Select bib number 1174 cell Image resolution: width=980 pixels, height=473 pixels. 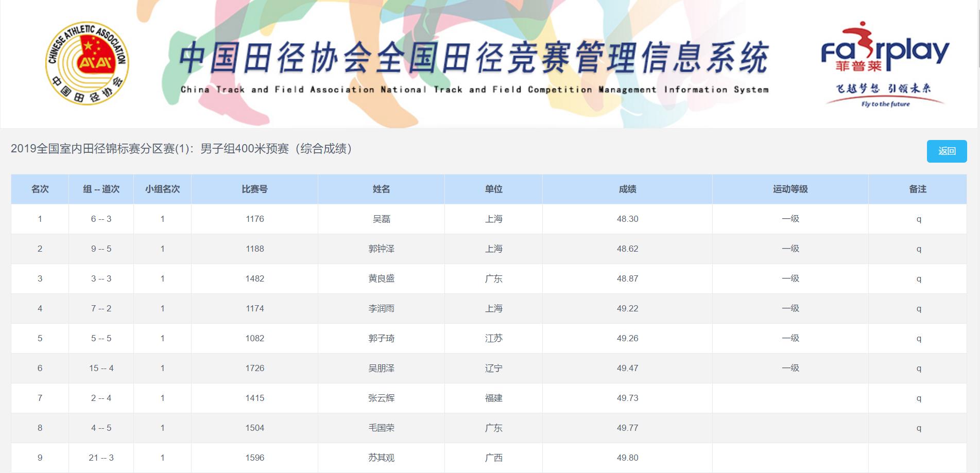pyautogui.click(x=254, y=308)
